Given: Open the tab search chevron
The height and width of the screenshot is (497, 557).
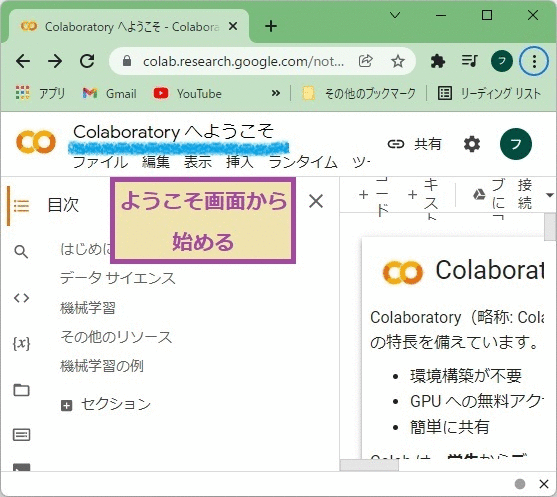Looking at the screenshot, I should coord(395,15).
